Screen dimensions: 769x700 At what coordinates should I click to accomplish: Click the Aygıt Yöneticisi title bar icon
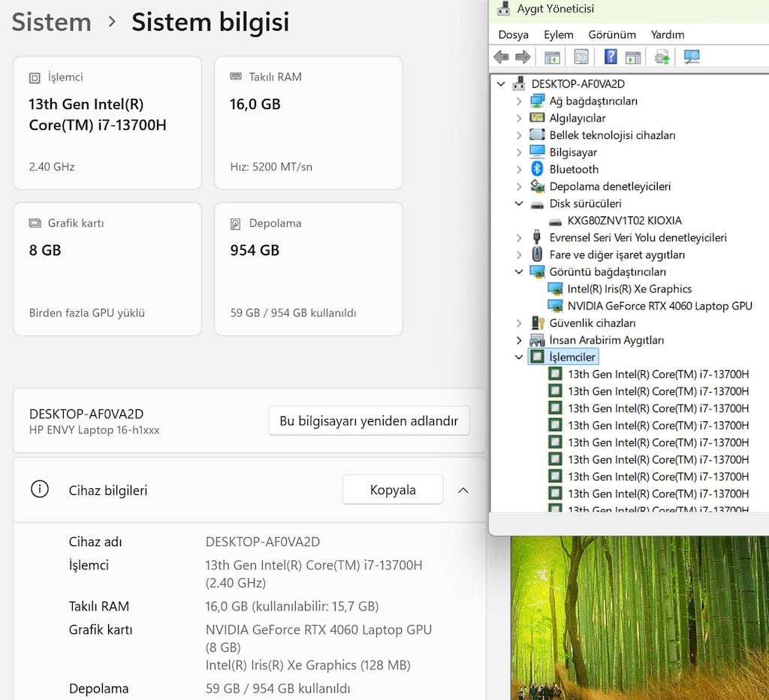click(x=503, y=8)
